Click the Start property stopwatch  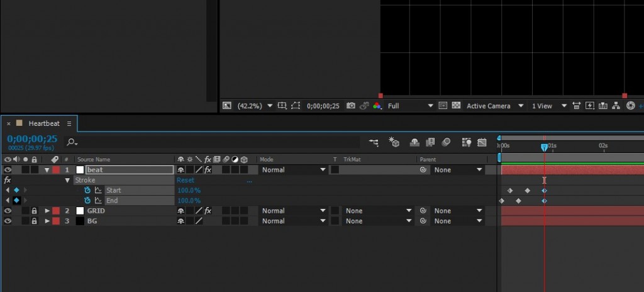(x=88, y=190)
